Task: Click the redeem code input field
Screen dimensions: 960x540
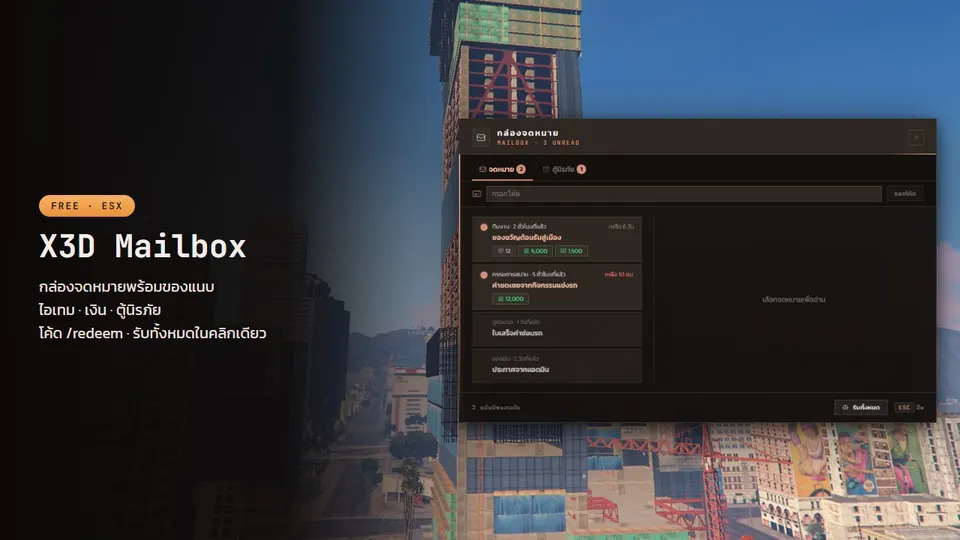Action: 683,193
